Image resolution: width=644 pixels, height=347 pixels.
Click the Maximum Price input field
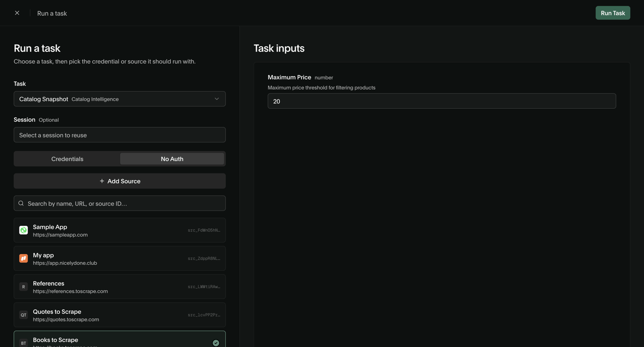(x=442, y=101)
